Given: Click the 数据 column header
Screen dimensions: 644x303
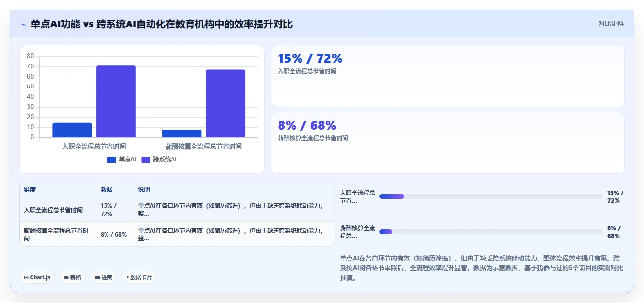Looking at the screenshot, I should click(x=107, y=190).
